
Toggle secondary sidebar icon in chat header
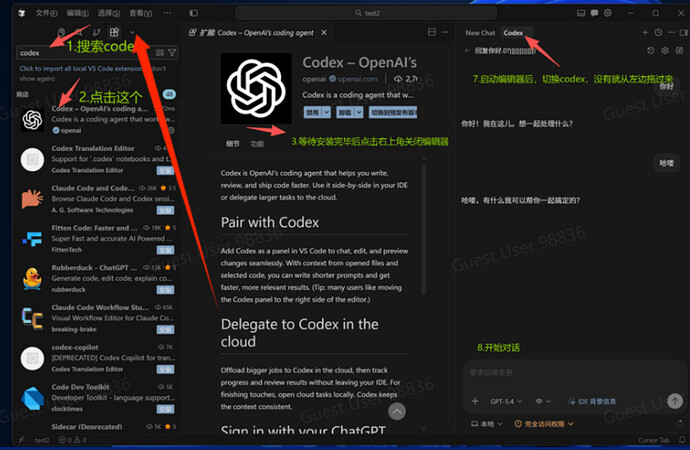coord(683,33)
